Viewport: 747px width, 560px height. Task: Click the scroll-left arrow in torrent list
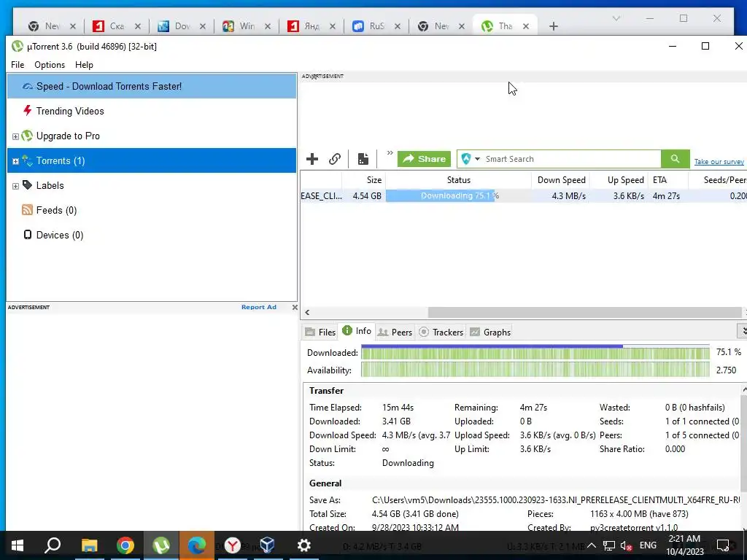point(307,313)
